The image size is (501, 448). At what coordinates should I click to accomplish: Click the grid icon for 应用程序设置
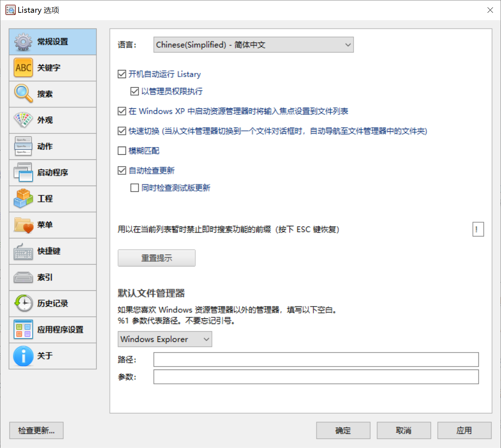23,329
